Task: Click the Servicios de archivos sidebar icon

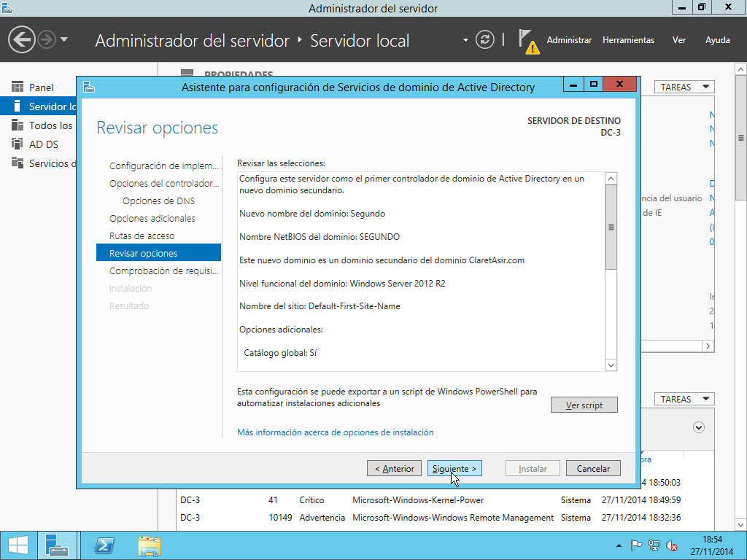Action: coord(18,163)
